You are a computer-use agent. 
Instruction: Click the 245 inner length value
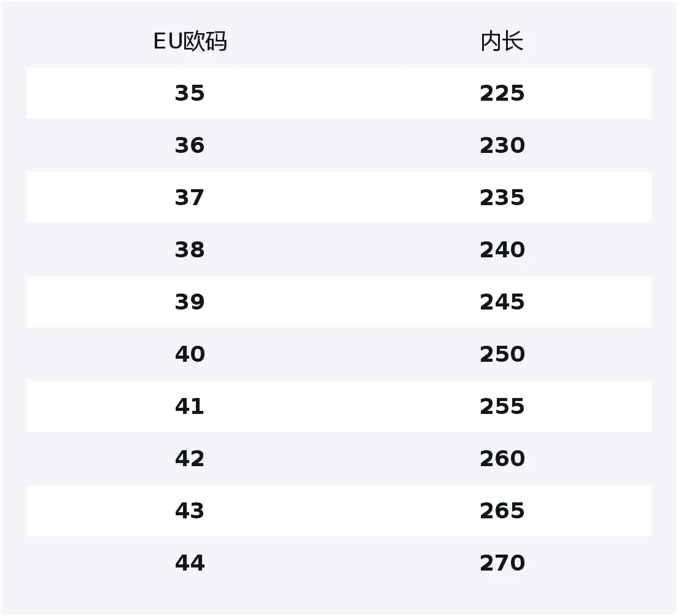tap(502, 302)
